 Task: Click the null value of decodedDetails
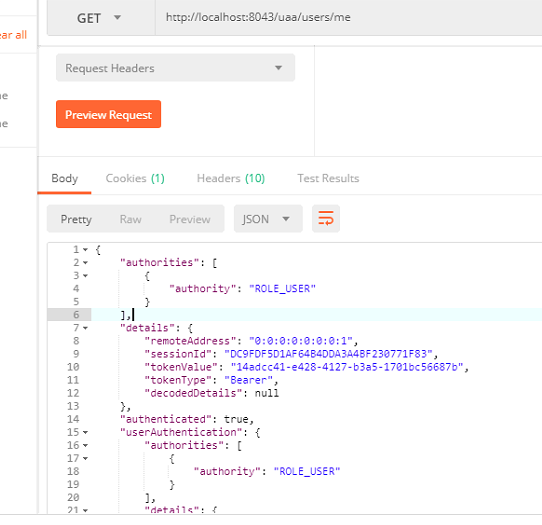(x=267, y=393)
